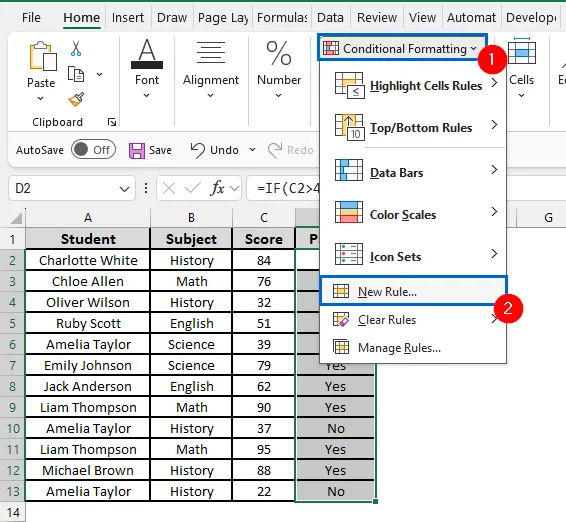The width and height of the screenshot is (566, 522).
Task: Switch to the Draw tab
Action: tap(172, 17)
